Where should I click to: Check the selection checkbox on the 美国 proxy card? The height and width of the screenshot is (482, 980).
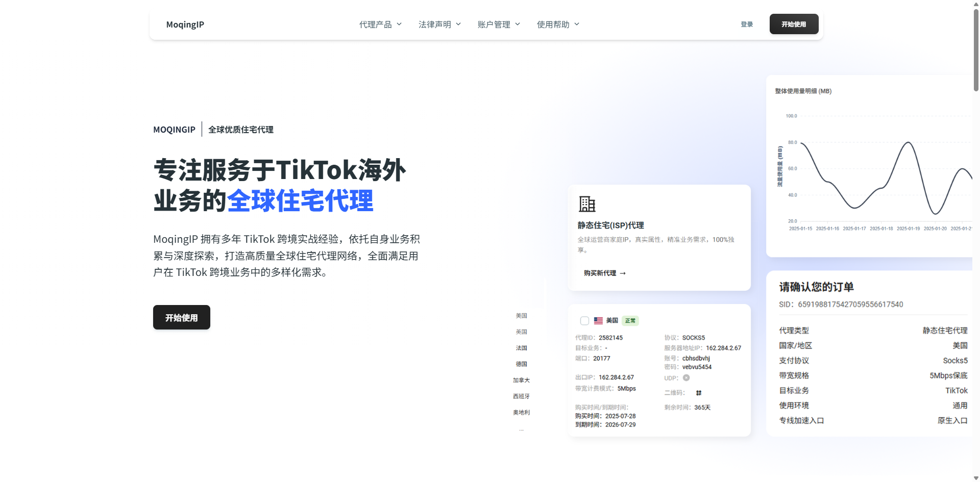(x=584, y=321)
